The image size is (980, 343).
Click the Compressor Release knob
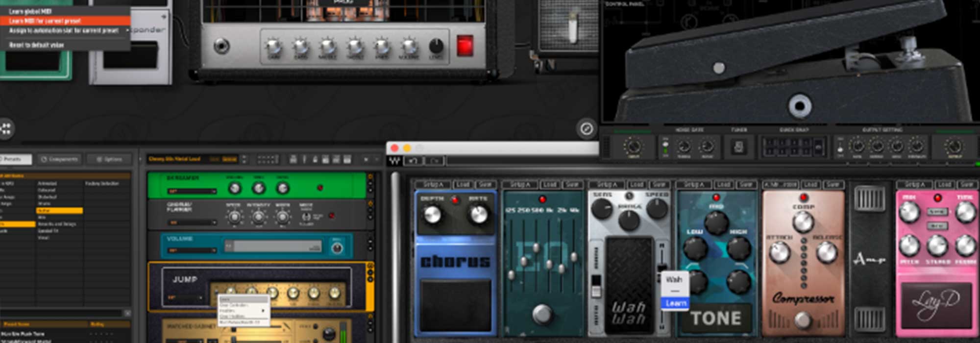point(827,252)
